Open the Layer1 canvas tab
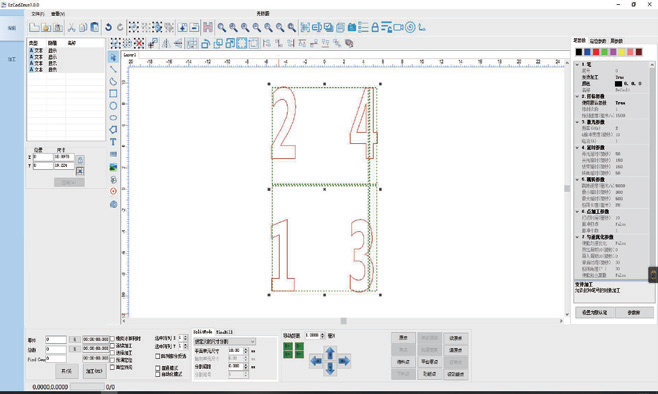The image size is (658, 394). (130, 55)
